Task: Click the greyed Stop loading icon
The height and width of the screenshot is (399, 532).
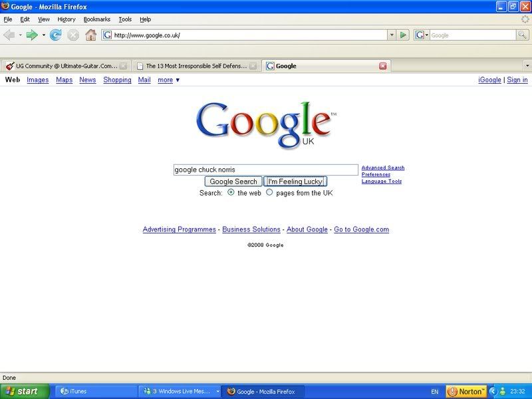Action: click(73, 35)
